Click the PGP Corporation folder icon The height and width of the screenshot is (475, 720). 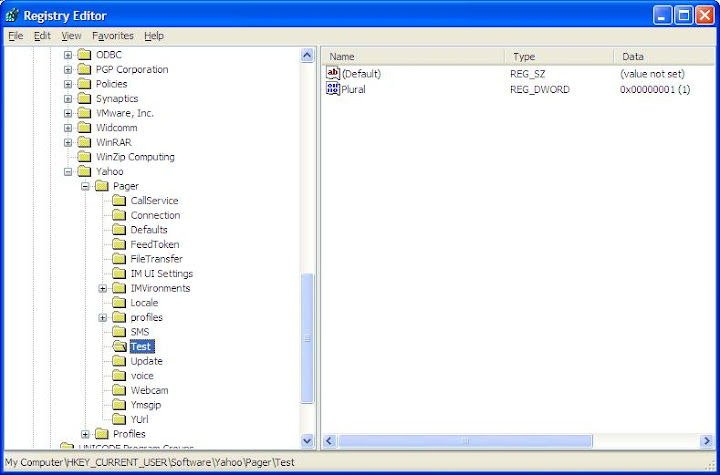[x=84, y=69]
